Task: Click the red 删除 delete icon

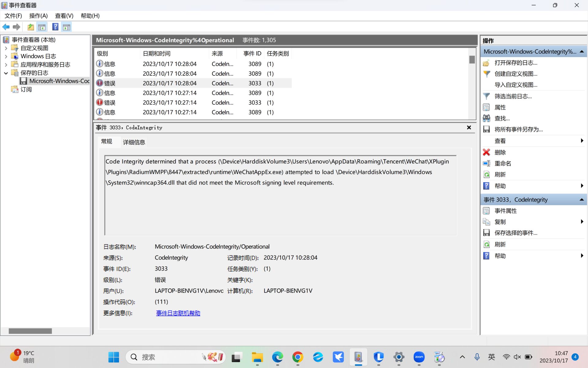Action: tap(486, 152)
